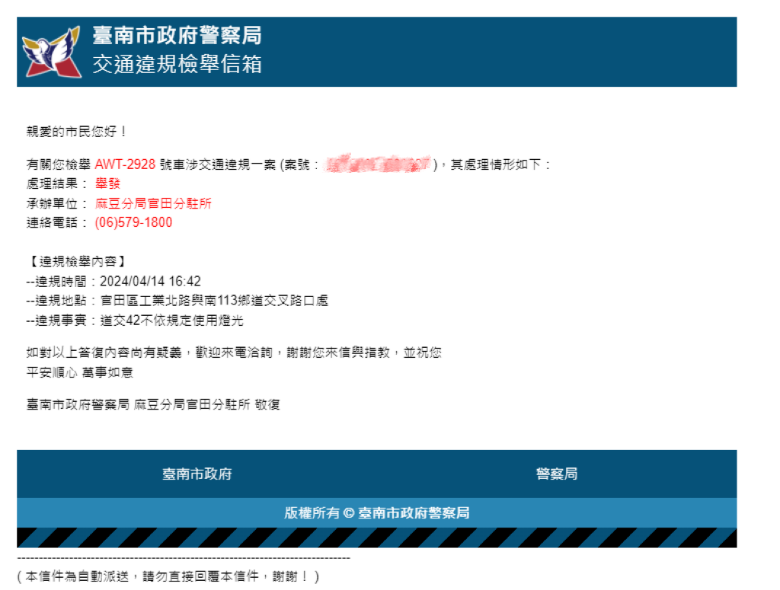Click the phone number (06)579-1800
780x590 pixels.
point(134,222)
